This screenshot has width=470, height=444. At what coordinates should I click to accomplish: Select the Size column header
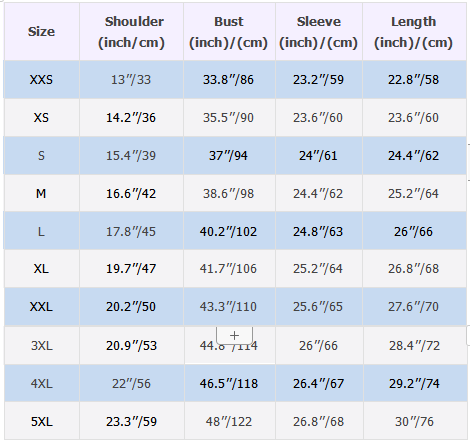tap(41, 32)
